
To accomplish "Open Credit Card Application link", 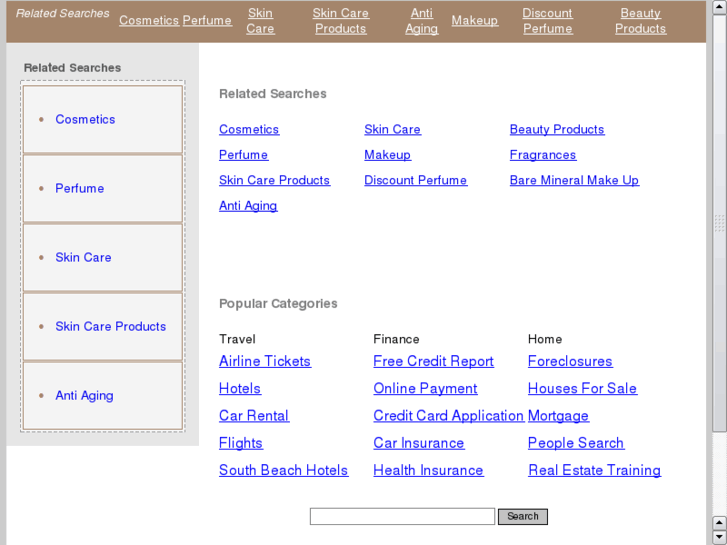I will (449, 416).
